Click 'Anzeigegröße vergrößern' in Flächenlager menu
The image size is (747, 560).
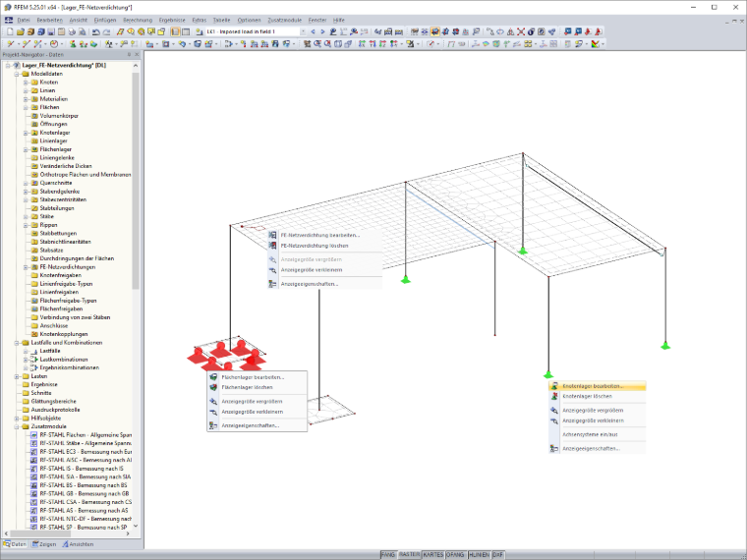pyautogui.click(x=257, y=402)
